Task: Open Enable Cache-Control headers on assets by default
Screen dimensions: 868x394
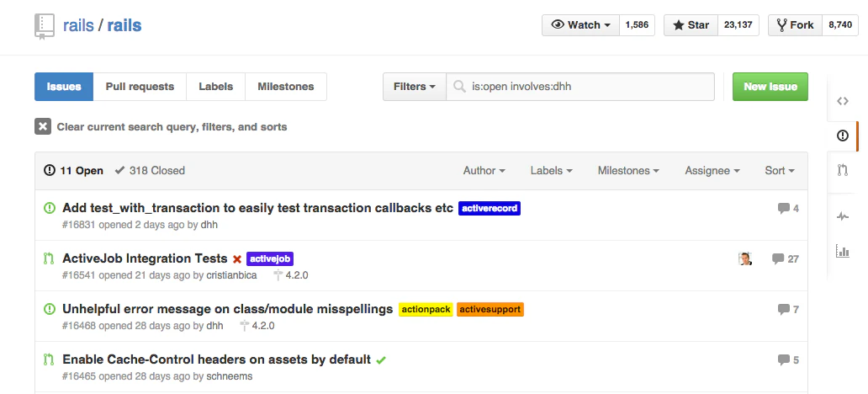Action: coord(216,359)
